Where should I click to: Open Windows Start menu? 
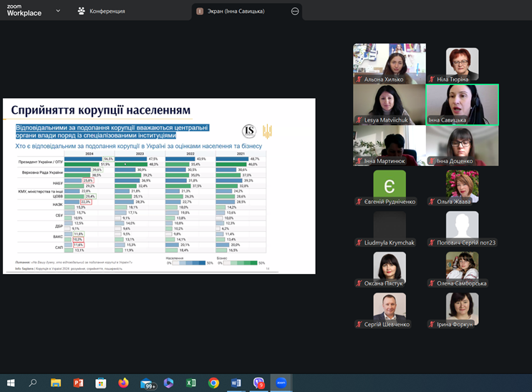click(x=11, y=383)
